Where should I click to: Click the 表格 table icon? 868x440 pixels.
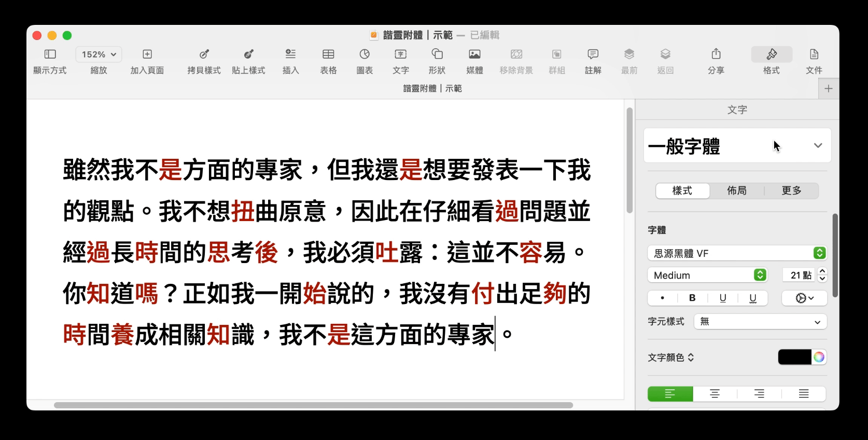(x=328, y=54)
